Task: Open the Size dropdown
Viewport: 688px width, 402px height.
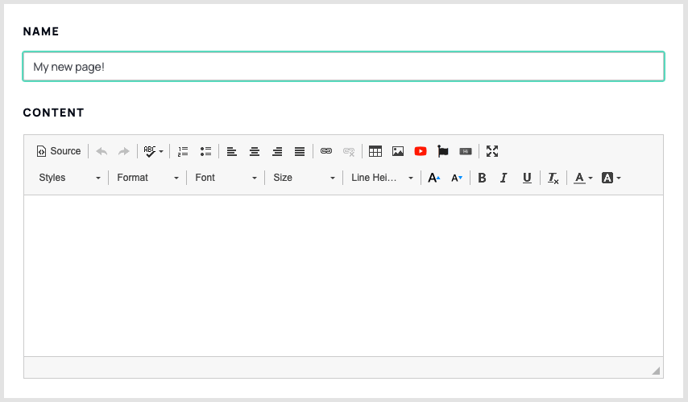Action: coord(304,178)
